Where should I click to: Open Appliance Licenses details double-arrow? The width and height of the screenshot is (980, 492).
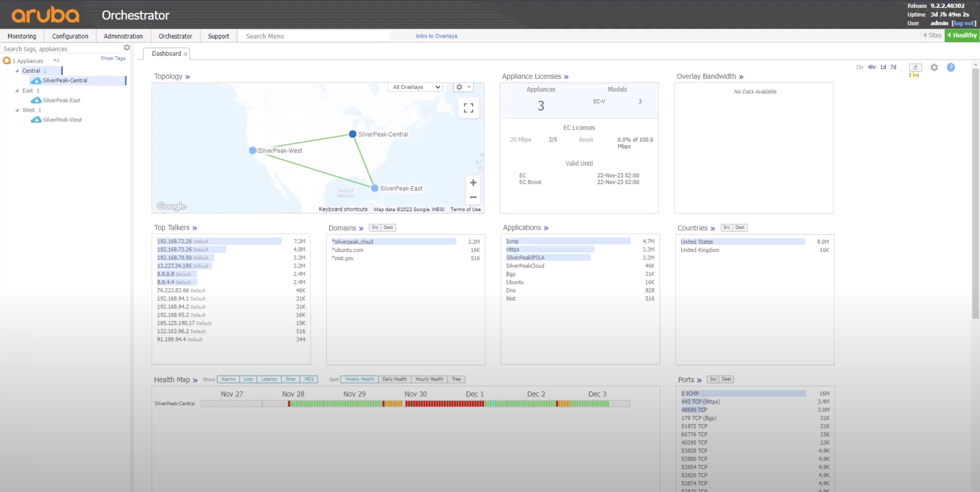[566, 77]
